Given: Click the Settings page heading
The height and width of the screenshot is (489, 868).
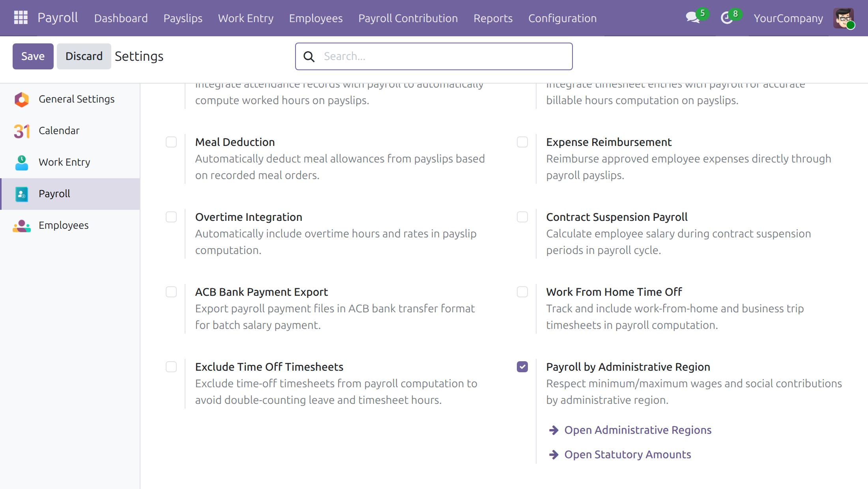Looking at the screenshot, I should click(139, 56).
